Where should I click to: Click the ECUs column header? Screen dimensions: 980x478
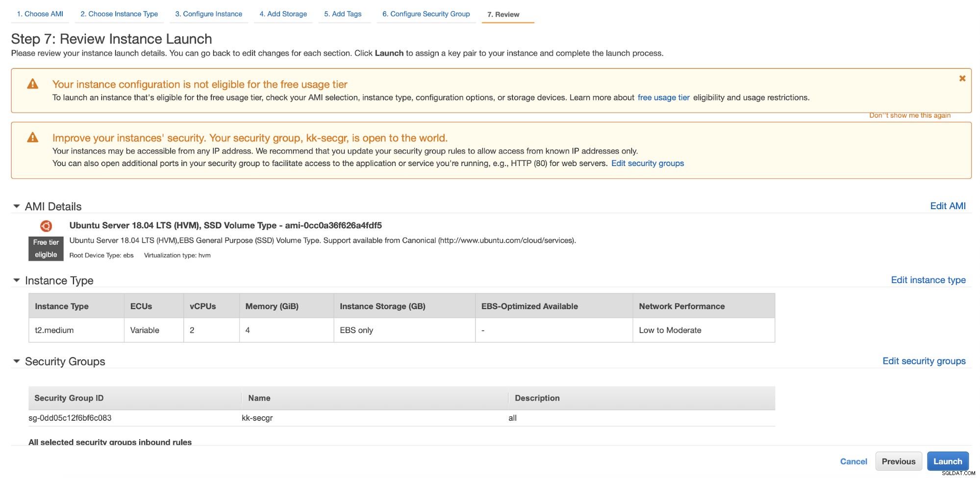click(x=154, y=306)
